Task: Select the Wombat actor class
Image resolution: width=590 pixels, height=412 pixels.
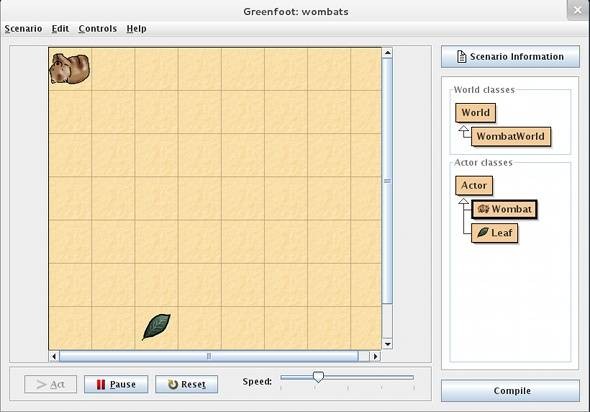Action: click(504, 209)
